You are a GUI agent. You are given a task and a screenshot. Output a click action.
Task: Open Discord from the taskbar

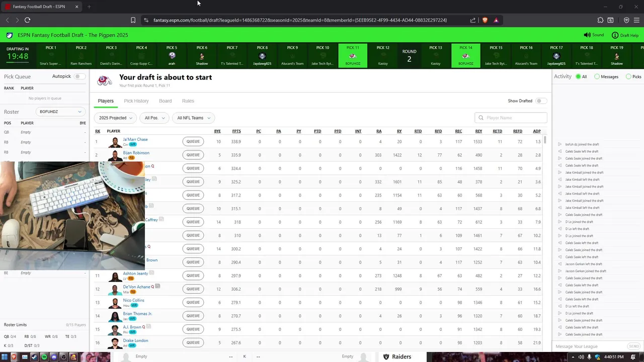tap(54, 357)
